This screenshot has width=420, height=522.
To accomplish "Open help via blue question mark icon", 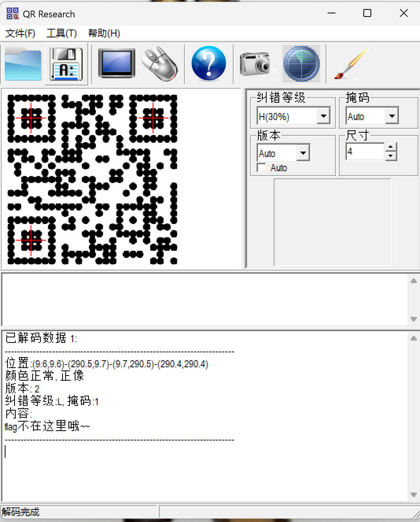I will (x=209, y=64).
